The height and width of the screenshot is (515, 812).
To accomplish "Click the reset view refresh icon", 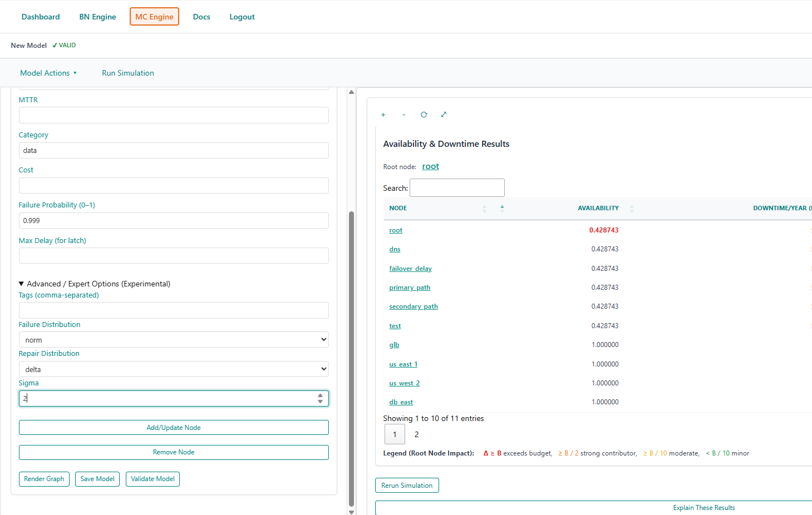I will 424,115.
